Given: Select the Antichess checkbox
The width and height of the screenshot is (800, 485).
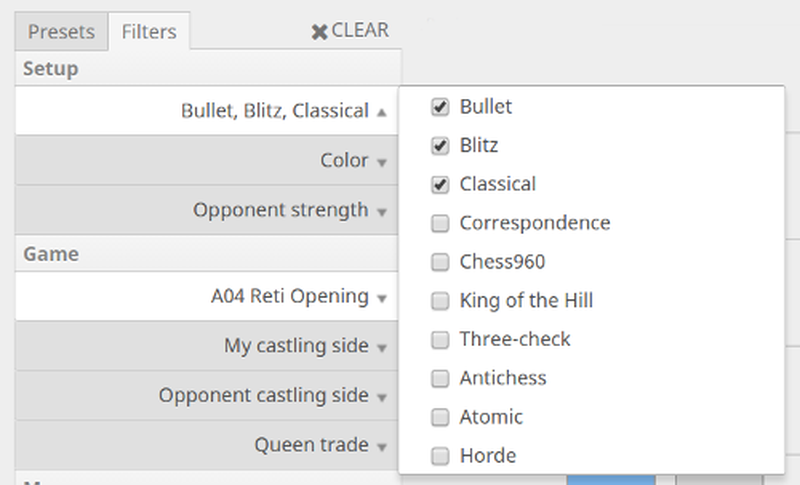Looking at the screenshot, I should [x=440, y=379].
